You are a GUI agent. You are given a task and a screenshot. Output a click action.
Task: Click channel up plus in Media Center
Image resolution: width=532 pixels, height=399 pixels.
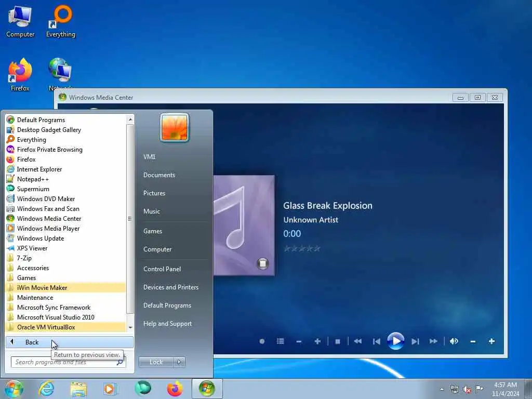(317, 341)
